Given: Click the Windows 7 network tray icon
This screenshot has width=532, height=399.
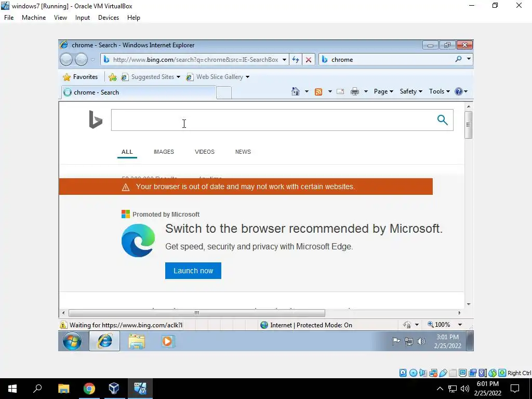Looking at the screenshot, I should (x=409, y=341).
